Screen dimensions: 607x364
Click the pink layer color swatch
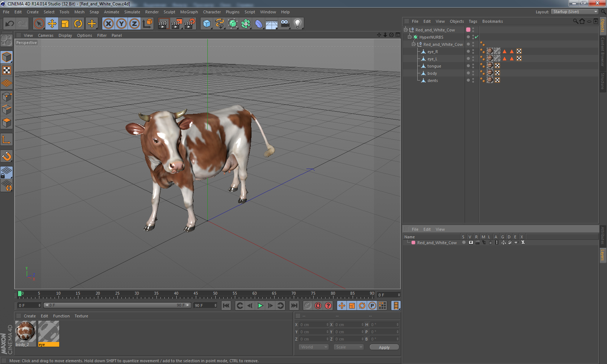[x=468, y=30]
